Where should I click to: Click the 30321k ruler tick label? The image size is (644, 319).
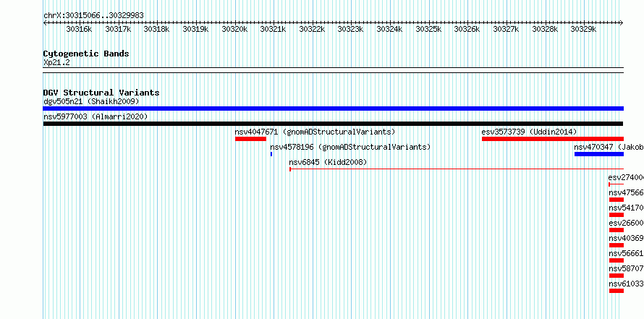(273, 29)
